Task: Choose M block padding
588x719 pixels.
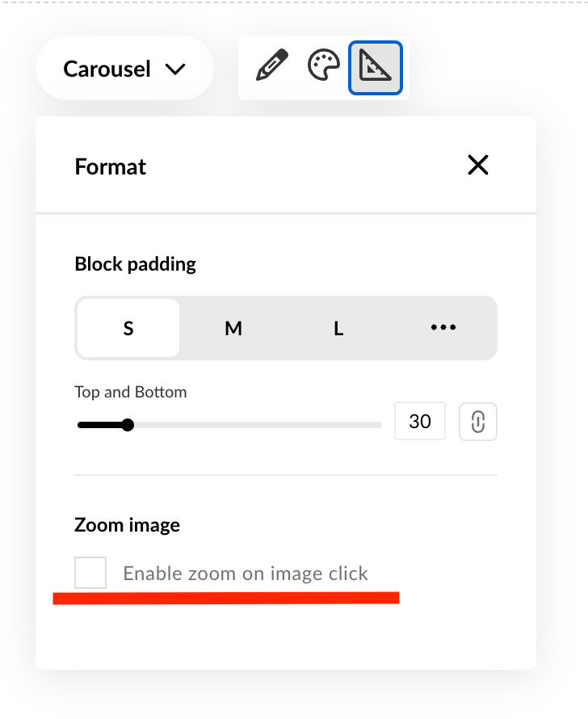Action: (233, 328)
